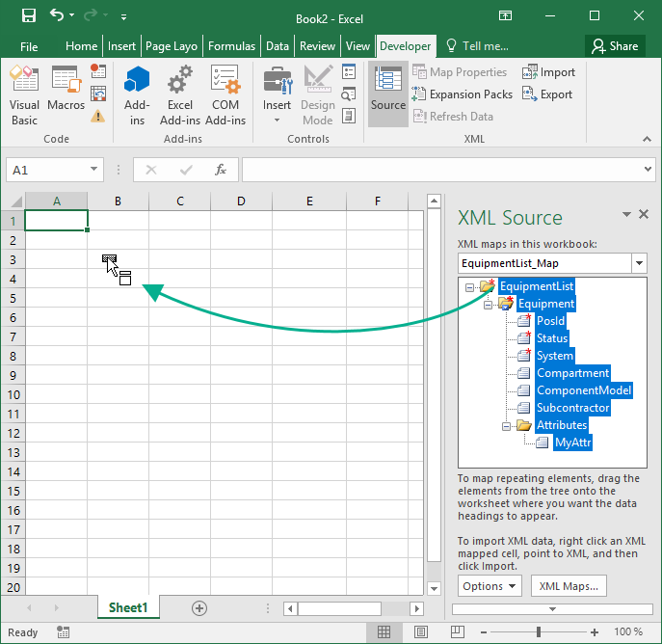Open the COM Add-ins dialog
This screenshot has height=644, width=662.
[225, 96]
